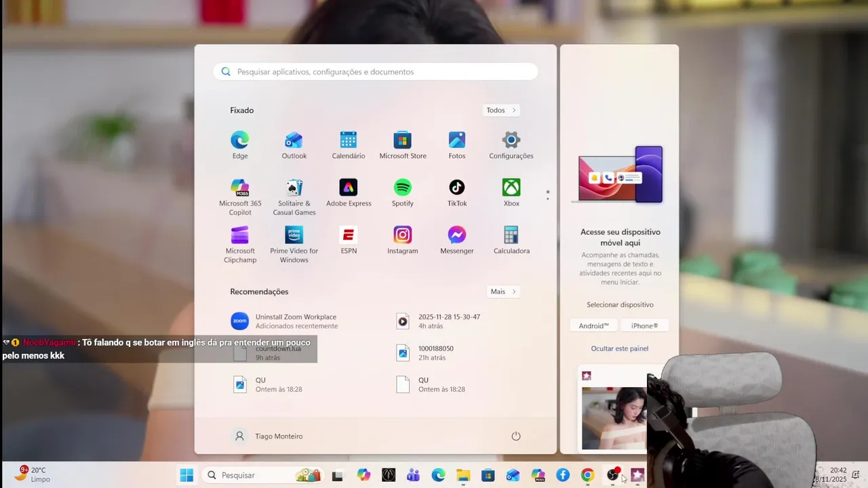Screen dimensions: 868x488
Task: Click the Start menu search field
Action: click(x=376, y=72)
